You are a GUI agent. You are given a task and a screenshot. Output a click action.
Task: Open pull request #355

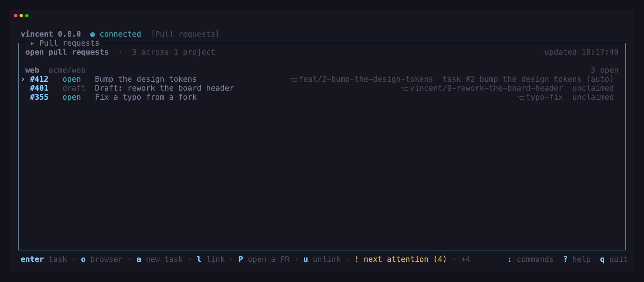tap(39, 97)
